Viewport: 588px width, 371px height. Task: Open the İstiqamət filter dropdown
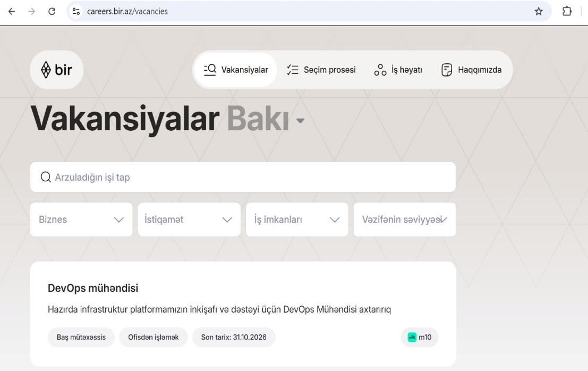click(x=189, y=220)
